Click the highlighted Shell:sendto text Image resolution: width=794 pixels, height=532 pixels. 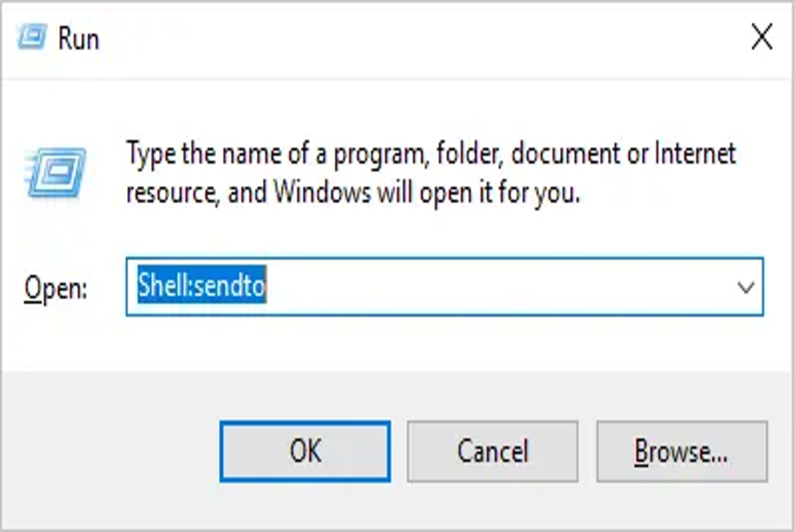point(201,285)
